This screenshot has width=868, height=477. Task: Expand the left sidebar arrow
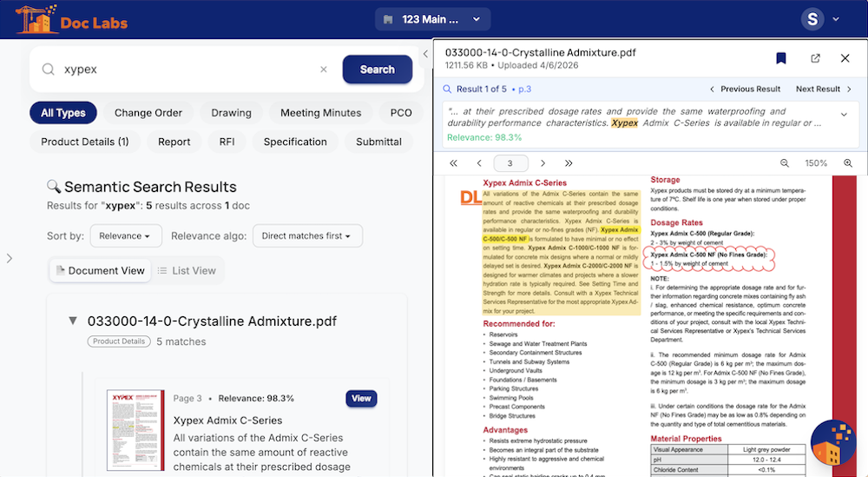point(9,258)
